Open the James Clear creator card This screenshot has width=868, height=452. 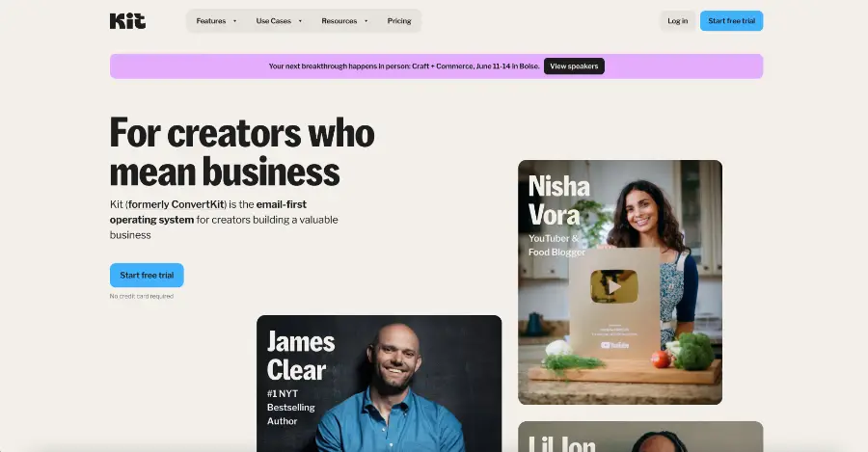(379, 384)
